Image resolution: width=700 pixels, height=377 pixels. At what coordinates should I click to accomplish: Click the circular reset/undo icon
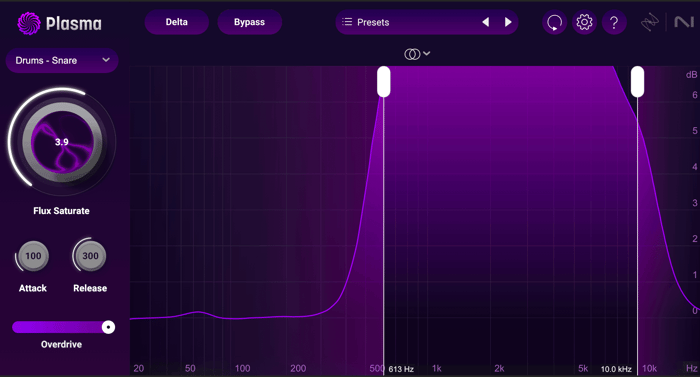554,22
